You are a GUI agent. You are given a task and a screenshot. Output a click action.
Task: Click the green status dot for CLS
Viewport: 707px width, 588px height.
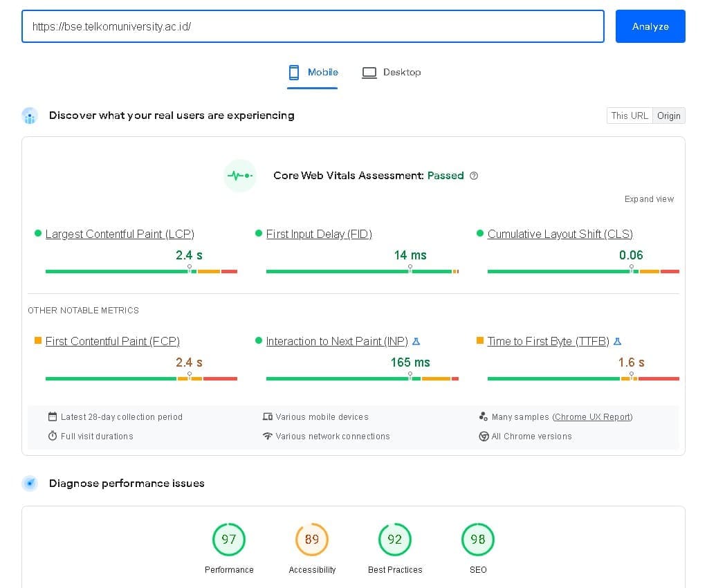[x=480, y=233]
